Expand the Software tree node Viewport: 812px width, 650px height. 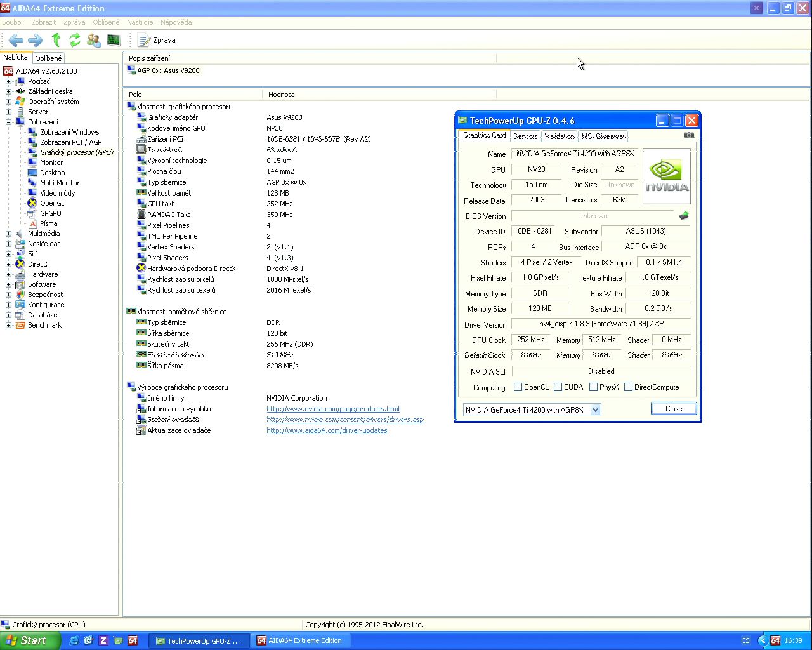(8, 284)
